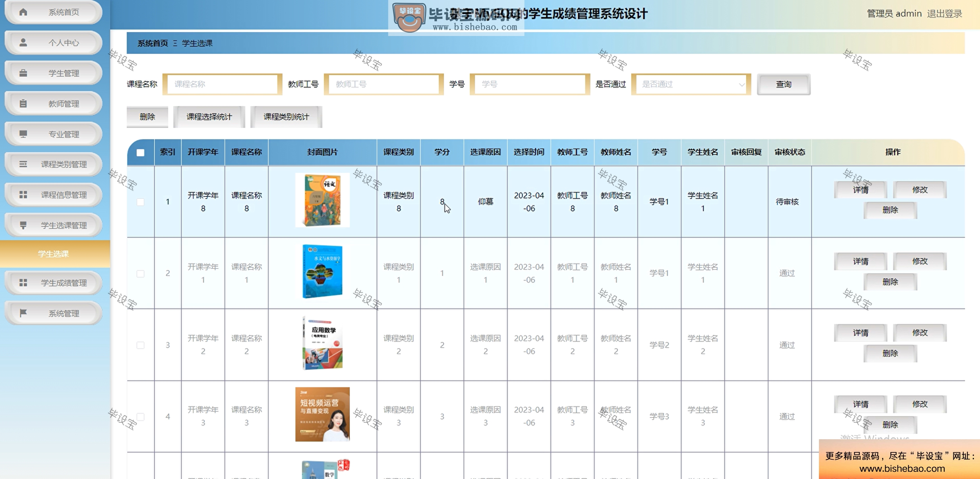Open the 是否通过 dropdown filter
Viewport: 980px width, 479px height.
[x=691, y=84]
